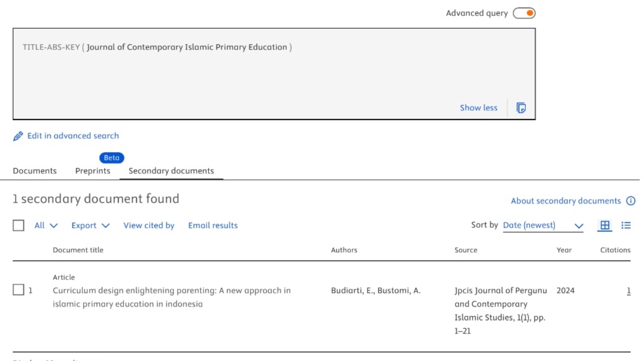This screenshot has width=644, height=361.
Task: Copy the query string using copy icon
Action: [x=521, y=108]
